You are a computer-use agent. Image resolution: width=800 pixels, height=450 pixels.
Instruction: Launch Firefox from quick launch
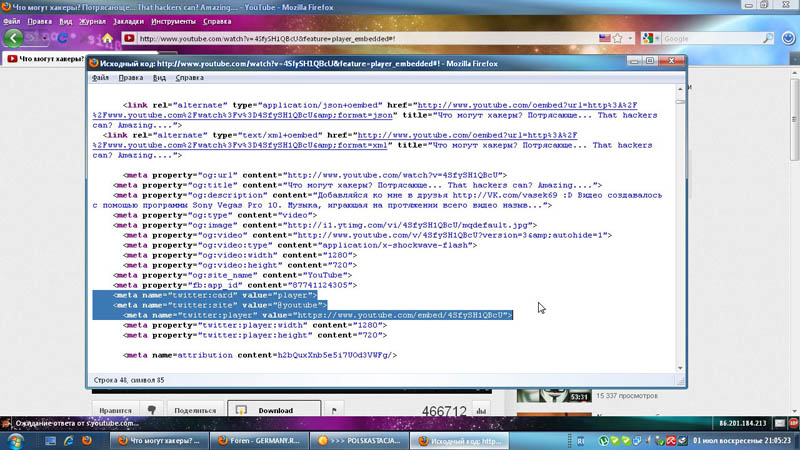pos(87,441)
